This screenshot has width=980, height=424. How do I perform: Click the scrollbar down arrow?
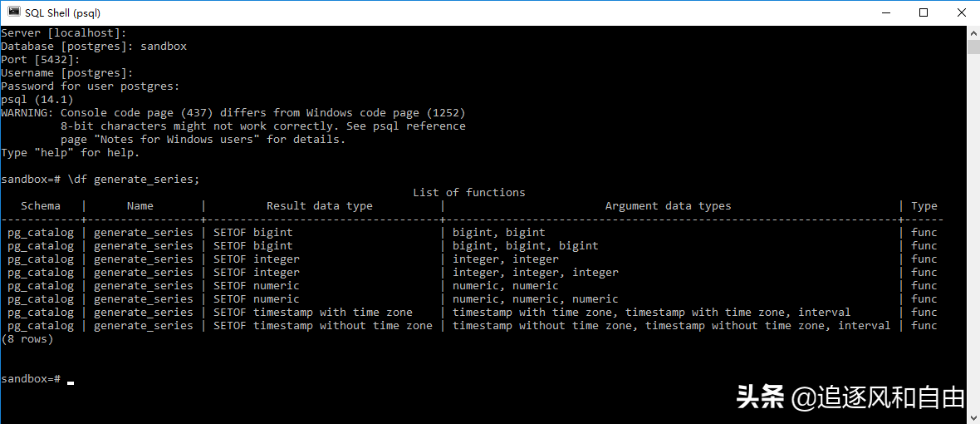[973, 417]
